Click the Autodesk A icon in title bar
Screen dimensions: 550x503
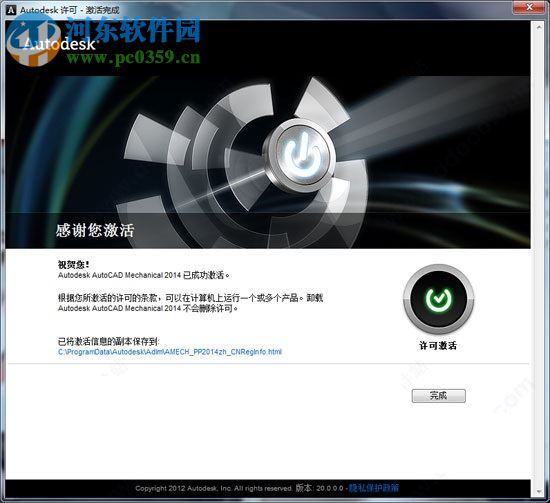tap(11, 10)
